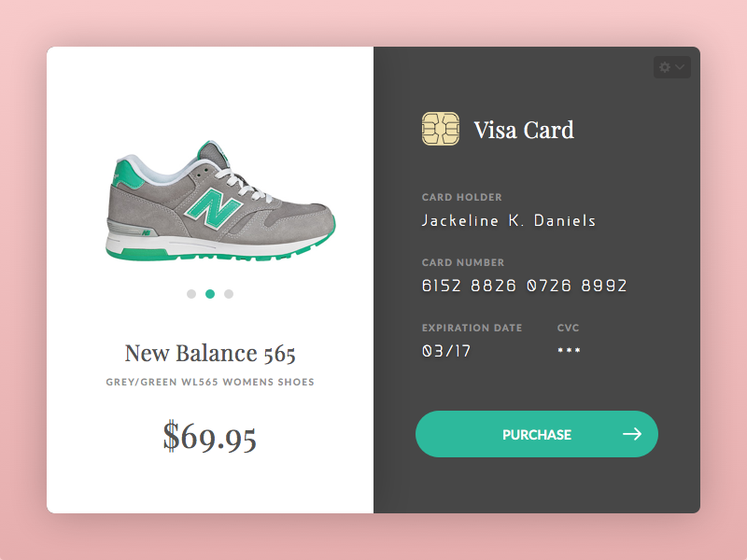Click the Visa Card heading
The width and height of the screenshot is (747, 560).
click(523, 130)
